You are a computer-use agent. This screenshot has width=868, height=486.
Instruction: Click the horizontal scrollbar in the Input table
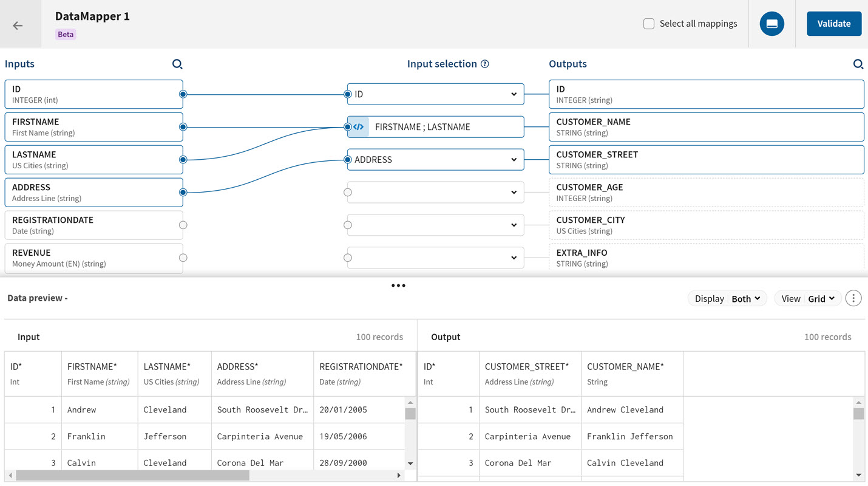pyautogui.click(x=132, y=475)
